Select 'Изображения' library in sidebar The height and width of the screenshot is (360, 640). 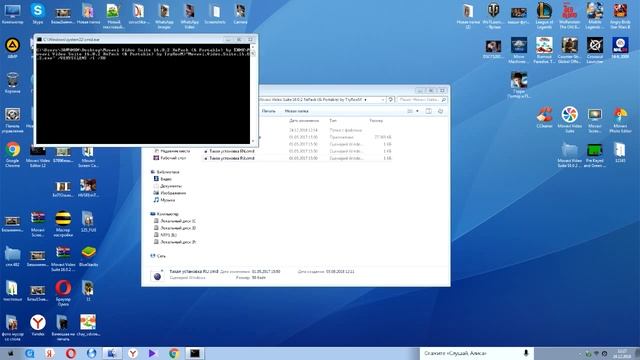pyautogui.click(x=173, y=193)
